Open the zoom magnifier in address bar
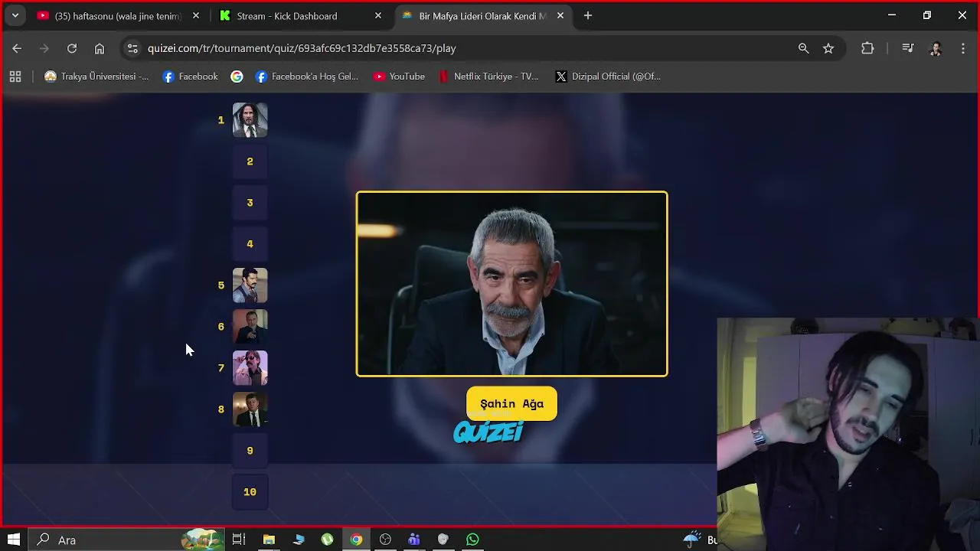Viewport: 980px width, 551px height. tap(803, 48)
